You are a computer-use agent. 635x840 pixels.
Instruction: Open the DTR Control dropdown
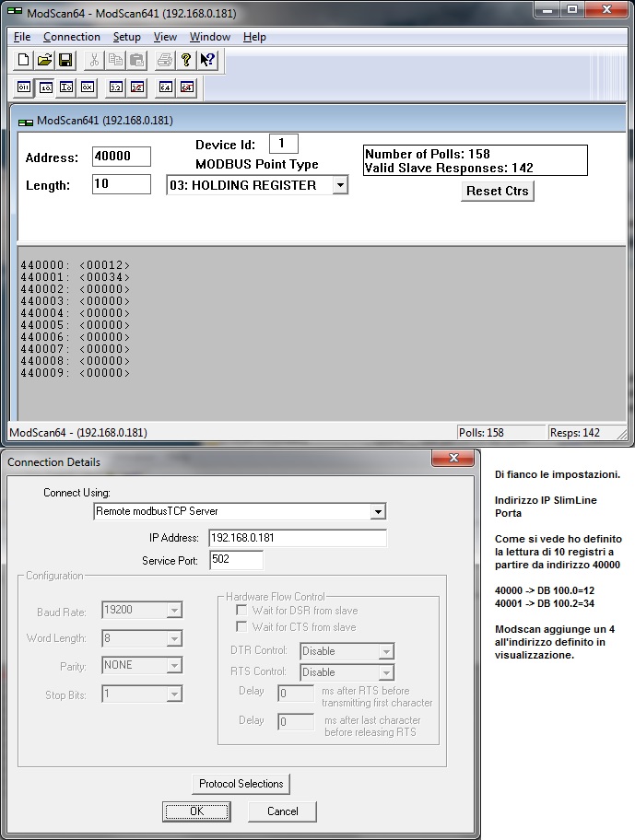[386, 652]
